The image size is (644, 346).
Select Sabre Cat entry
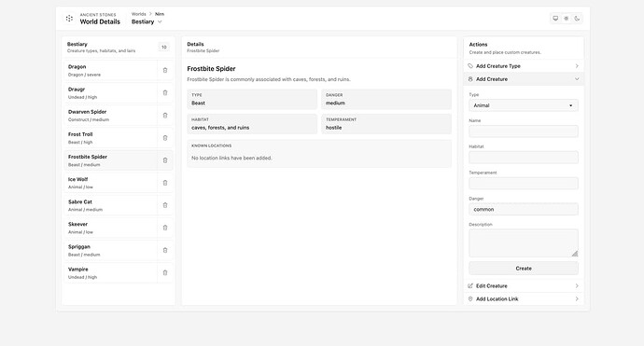110,205
